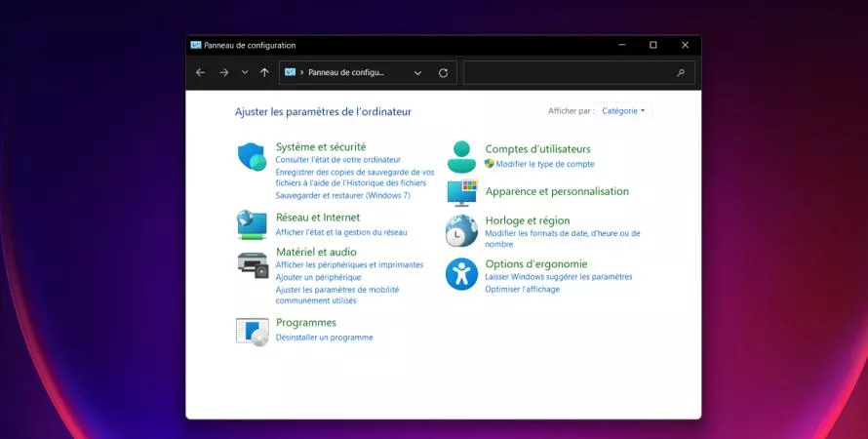Open the Programmes category
This screenshot has height=439, width=868.
click(306, 322)
